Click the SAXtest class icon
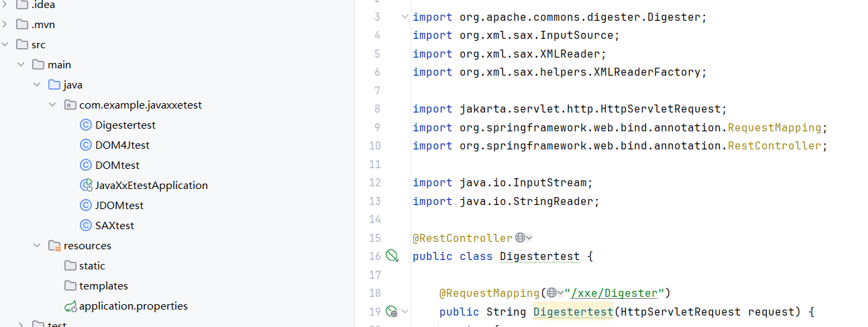868x327 pixels. click(85, 225)
